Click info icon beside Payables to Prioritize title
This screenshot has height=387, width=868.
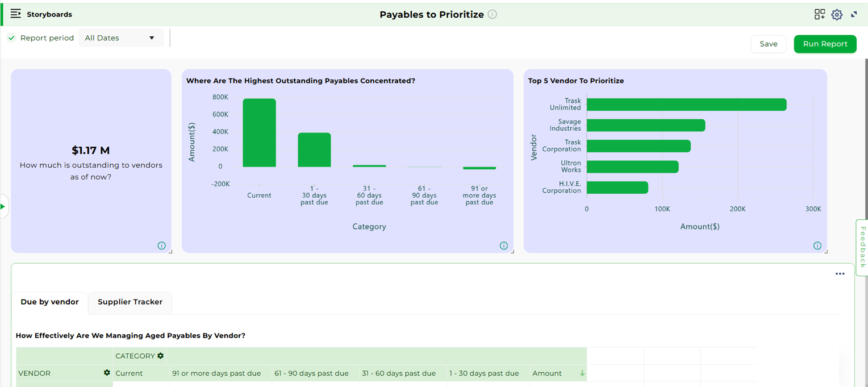(493, 14)
